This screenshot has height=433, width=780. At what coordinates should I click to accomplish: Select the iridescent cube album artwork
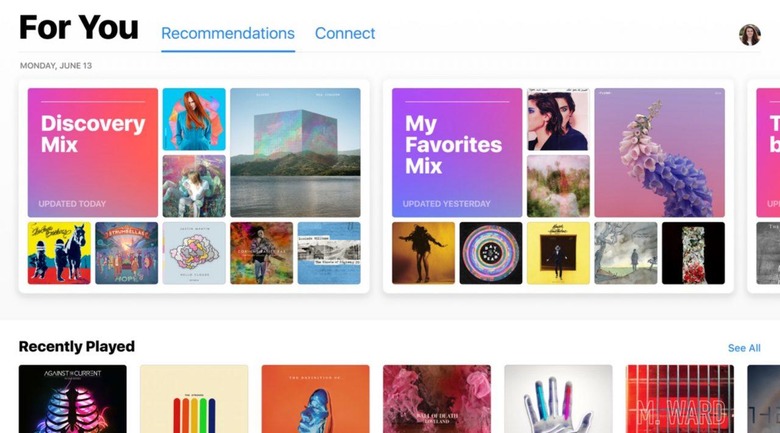point(295,152)
